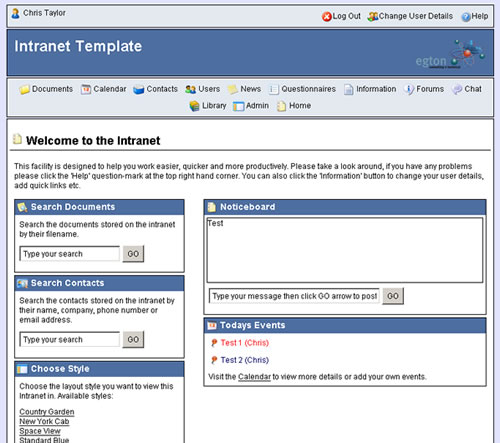Follow the Calendar link in Todays Events
The image size is (500, 443).
point(254,377)
